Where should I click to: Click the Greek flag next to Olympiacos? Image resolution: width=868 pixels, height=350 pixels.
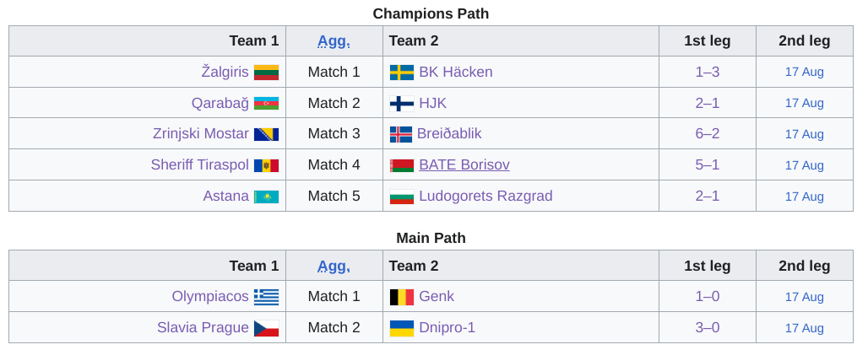pyautogui.click(x=266, y=297)
